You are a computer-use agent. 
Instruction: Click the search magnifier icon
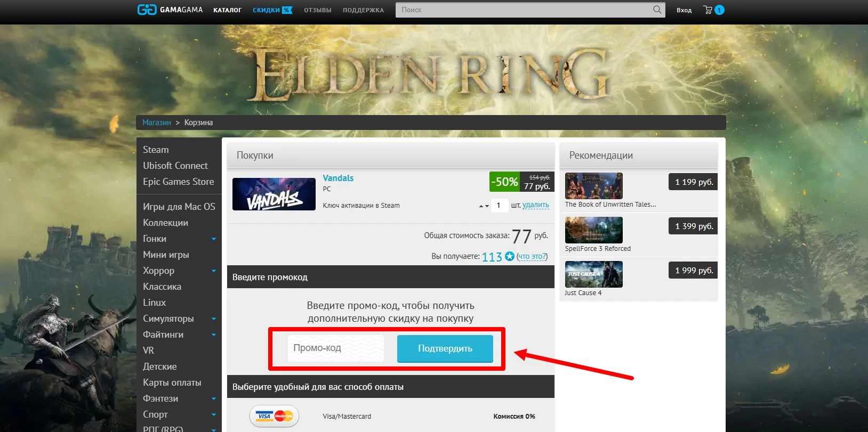click(657, 10)
